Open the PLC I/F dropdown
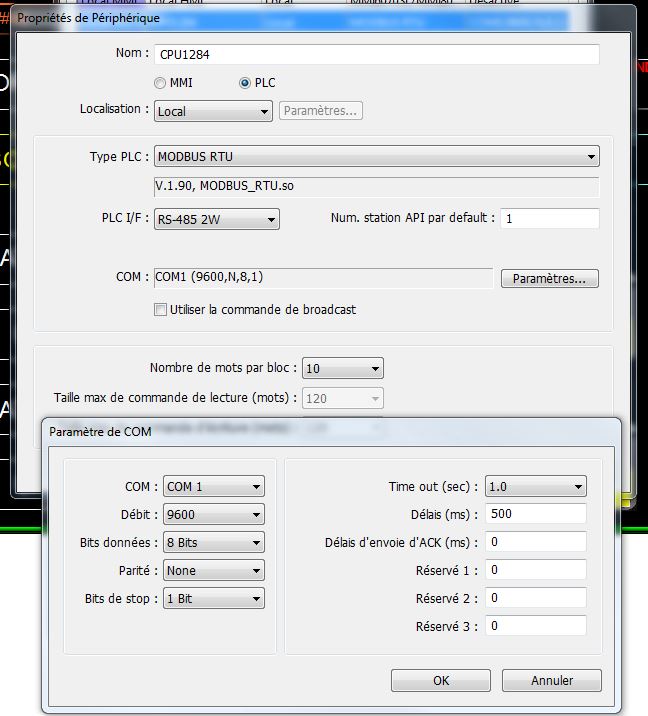648x716 pixels. pyautogui.click(x=216, y=220)
